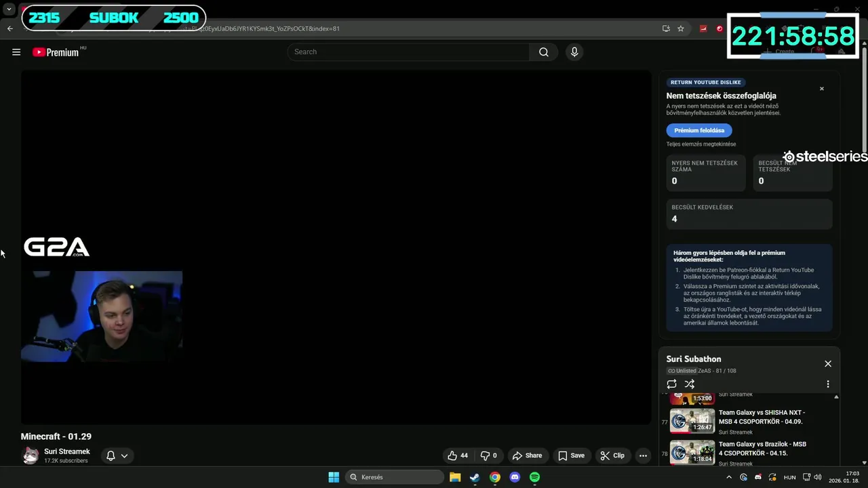
Task: Open network settings tray icon
Action: (x=807, y=477)
